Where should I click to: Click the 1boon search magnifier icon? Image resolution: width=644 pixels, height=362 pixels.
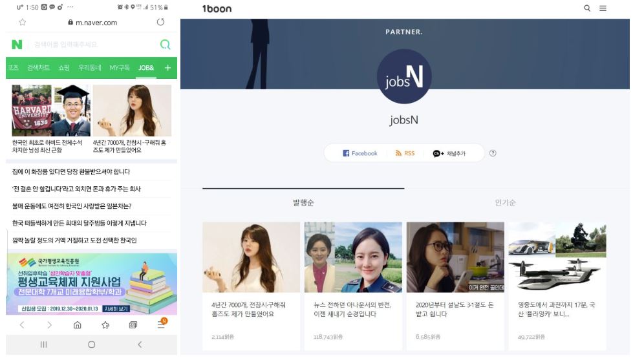587,8
